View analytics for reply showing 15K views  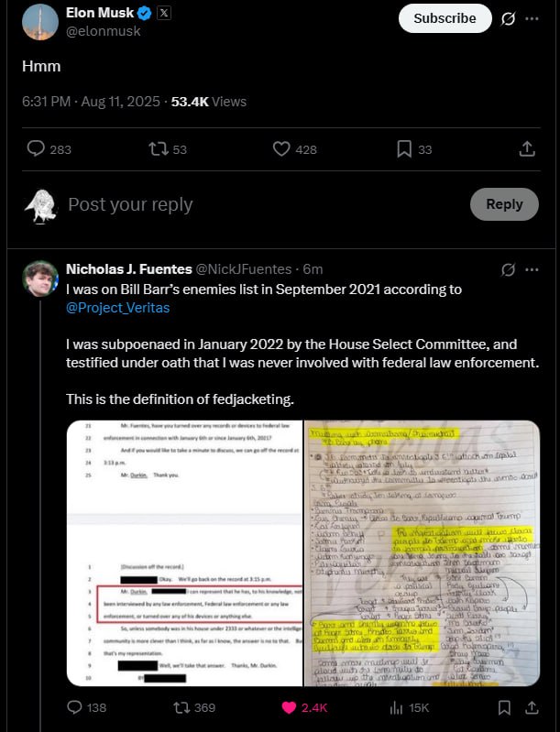(x=409, y=708)
